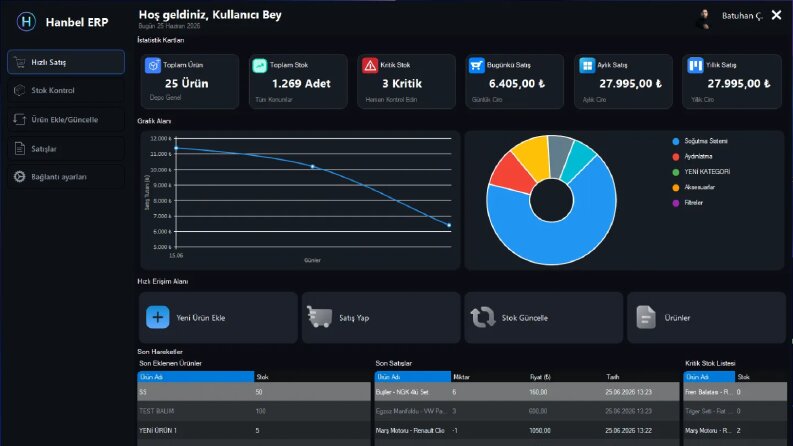Click the Stok Güncelle refresh icon
The width and height of the screenshot is (793, 446).
pyautogui.click(x=483, y=318)
